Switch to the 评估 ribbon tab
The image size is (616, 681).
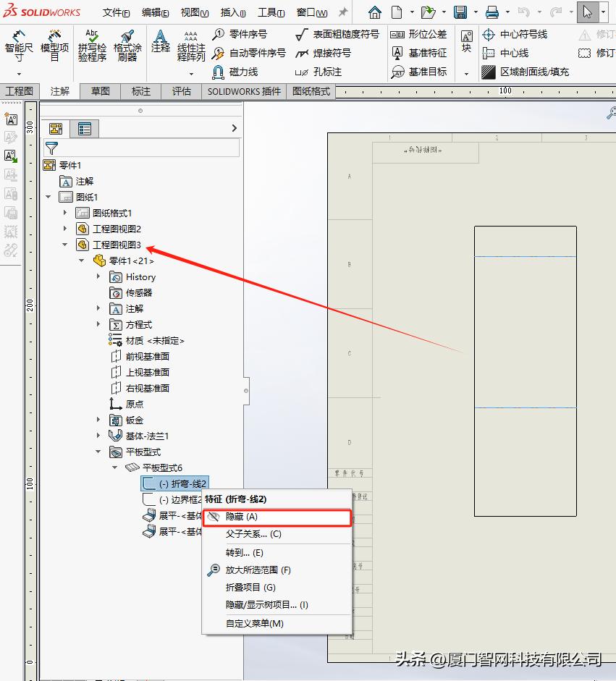click(x=181, y=91)
